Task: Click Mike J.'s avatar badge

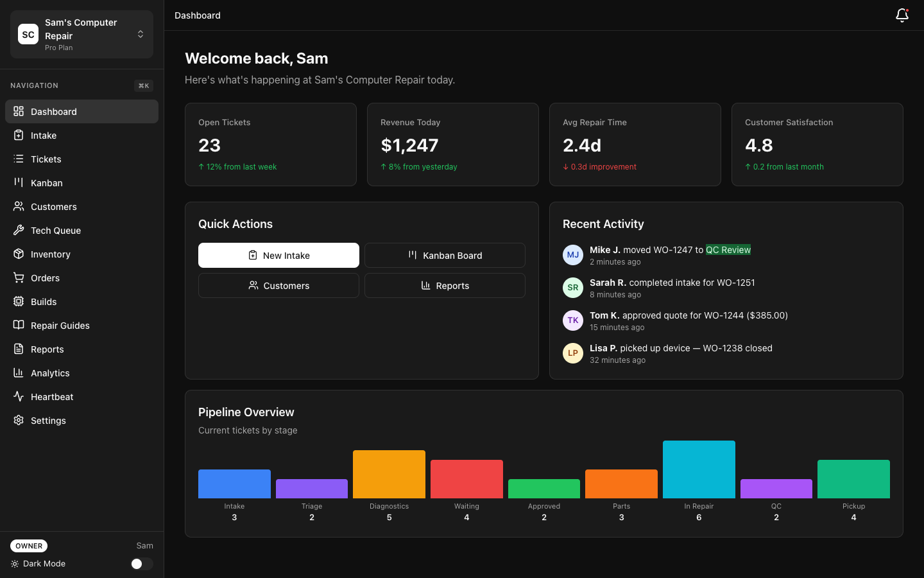Action: tap(572, 255)
